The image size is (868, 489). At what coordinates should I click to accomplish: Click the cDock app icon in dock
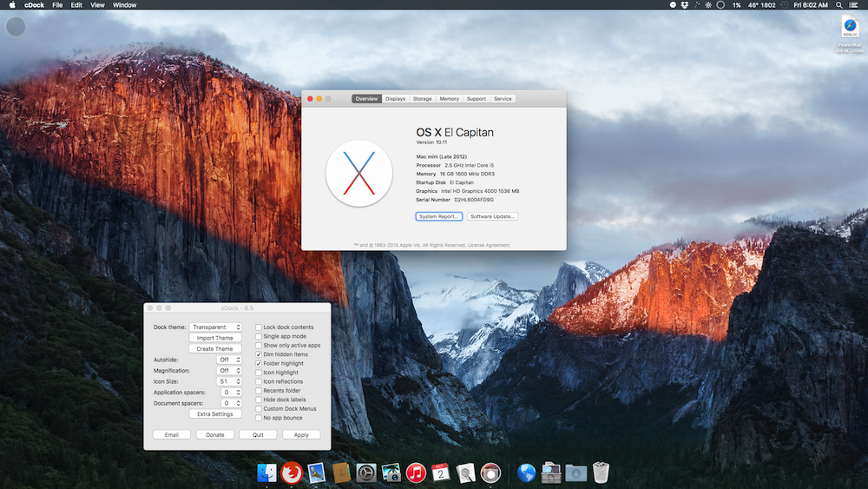tap(490, 473)
